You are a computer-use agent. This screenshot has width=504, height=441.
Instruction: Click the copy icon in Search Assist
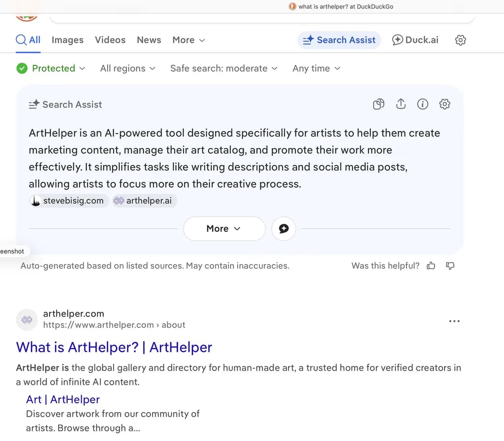point(378,104)
